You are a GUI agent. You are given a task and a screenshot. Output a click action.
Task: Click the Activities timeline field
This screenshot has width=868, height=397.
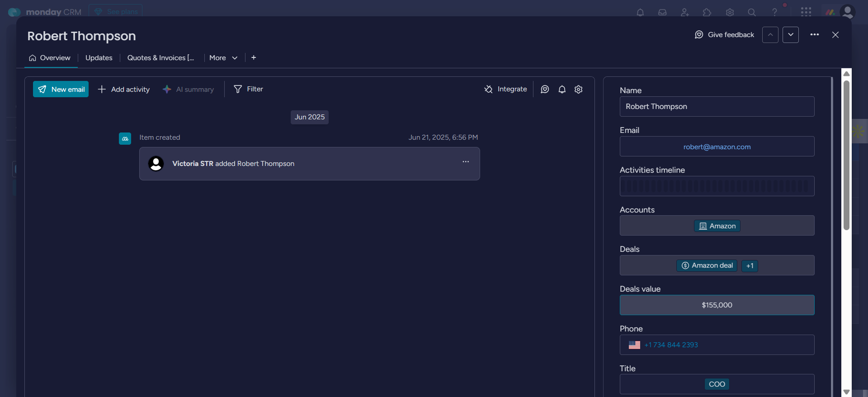click(x=717, y=186)
